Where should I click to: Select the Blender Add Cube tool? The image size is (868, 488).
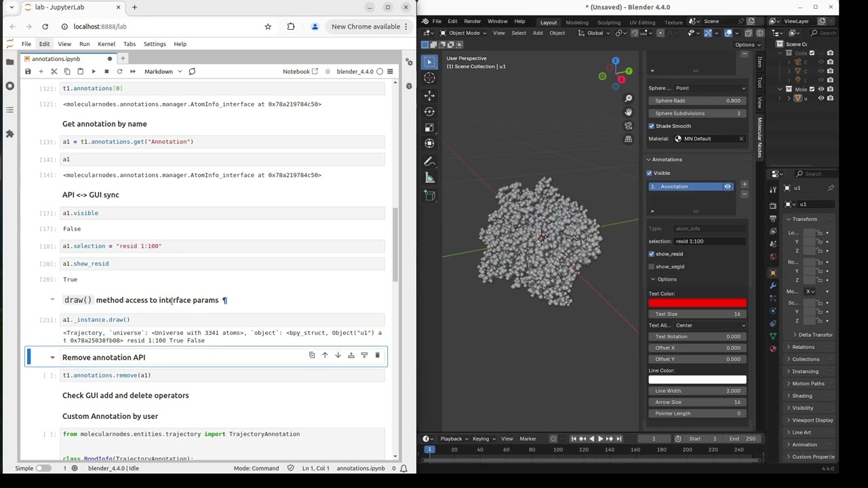[429, 195]
